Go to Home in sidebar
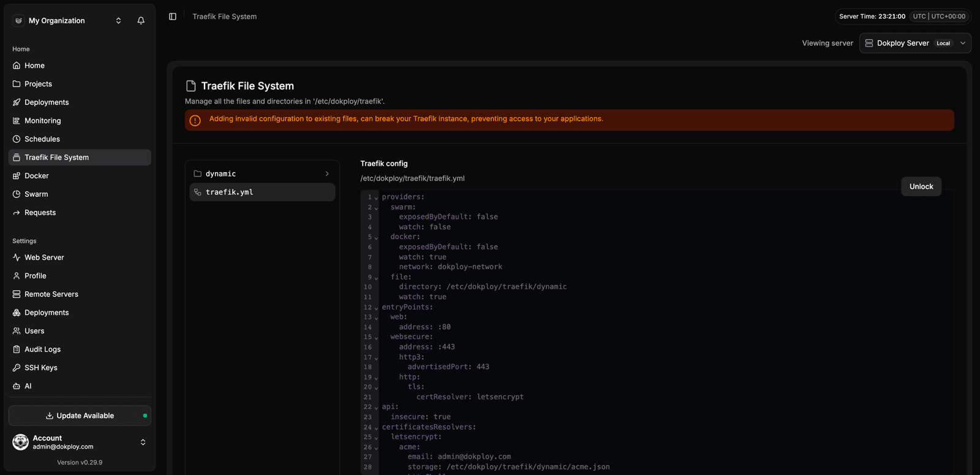 pos(80,66)
